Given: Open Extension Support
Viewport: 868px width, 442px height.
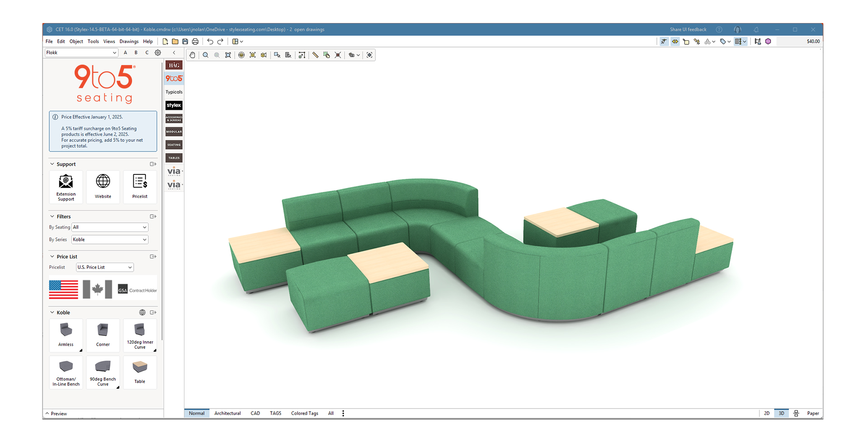Looking at the screenshot, I should [66, 187].
